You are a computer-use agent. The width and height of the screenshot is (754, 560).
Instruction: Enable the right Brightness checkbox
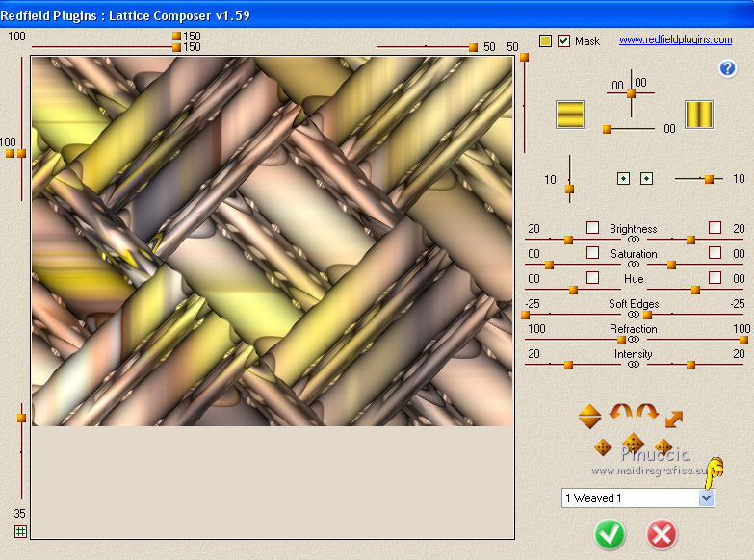click(x=715, y=227)
